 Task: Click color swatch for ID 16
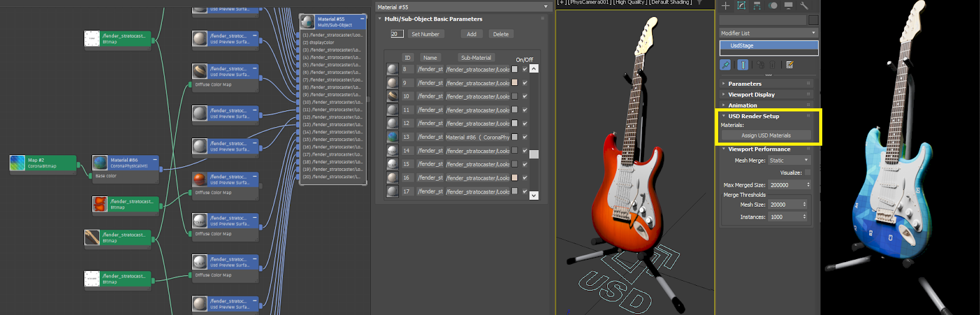coord(515,177)
